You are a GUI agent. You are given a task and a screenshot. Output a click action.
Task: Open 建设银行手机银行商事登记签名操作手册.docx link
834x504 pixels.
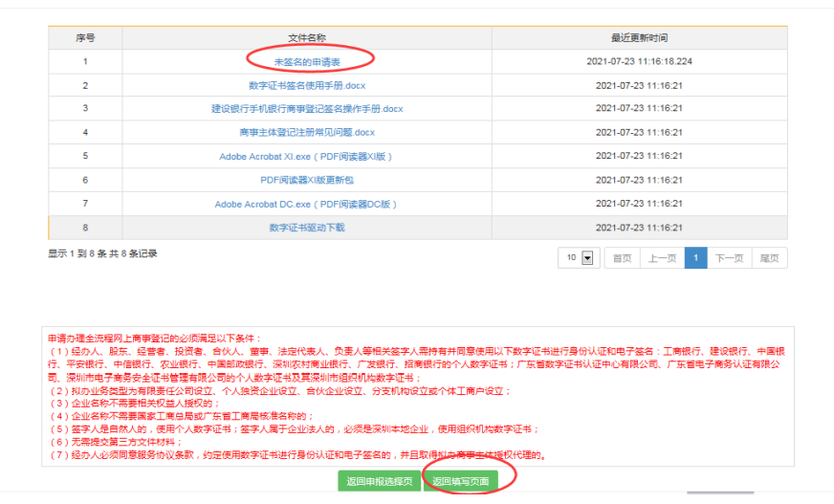307,109
